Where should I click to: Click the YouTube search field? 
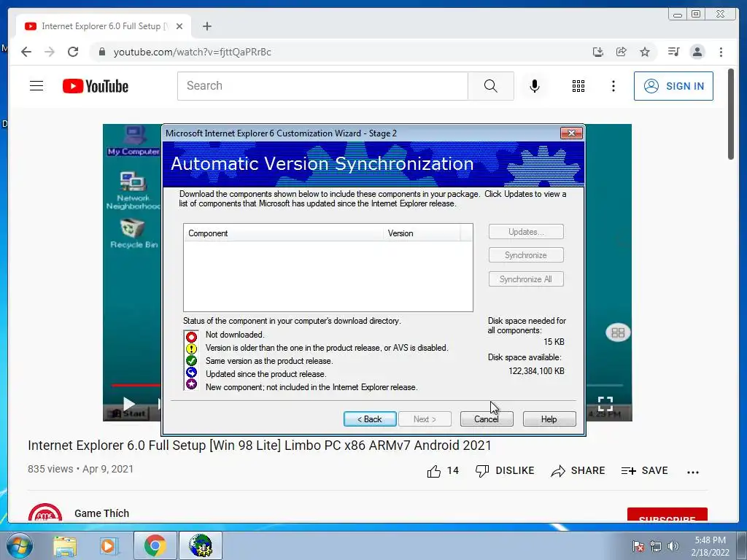pos(322,86)
